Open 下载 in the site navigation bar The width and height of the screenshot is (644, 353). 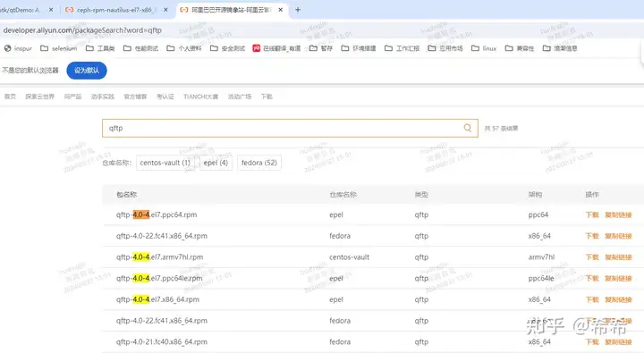[x=267, y=97]
